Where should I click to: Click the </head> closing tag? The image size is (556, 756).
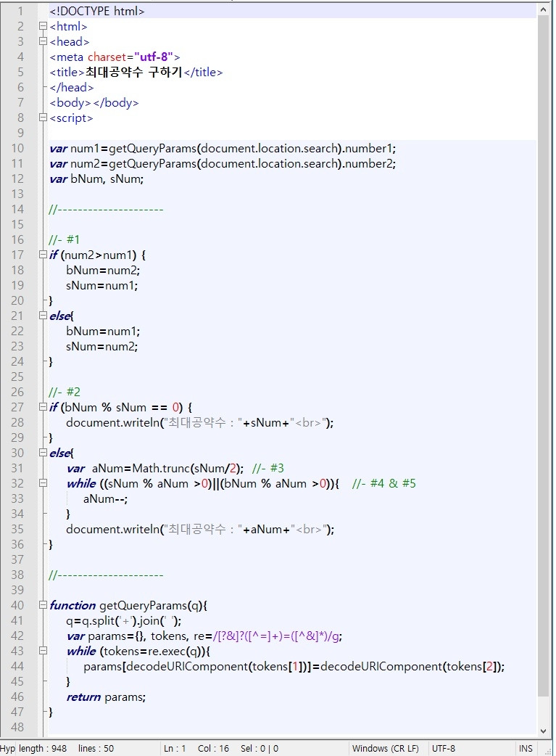[72, 87]
